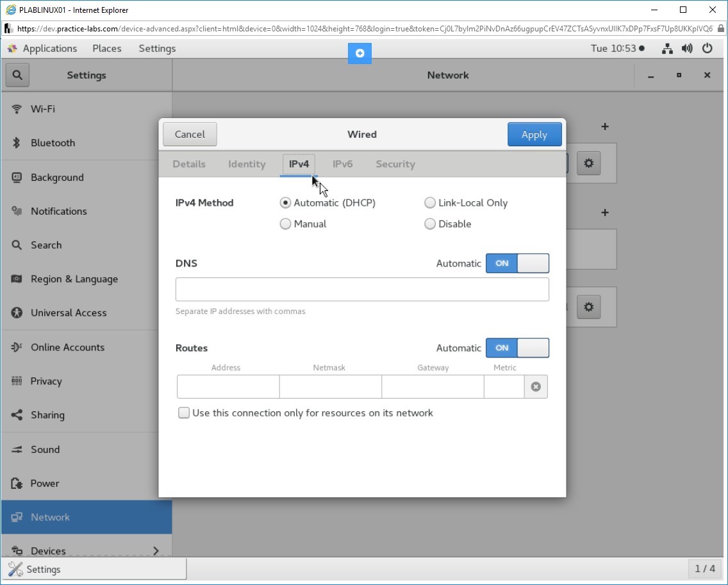Click the power icon in top bar
728x585 pixels.
pos(707,49)
